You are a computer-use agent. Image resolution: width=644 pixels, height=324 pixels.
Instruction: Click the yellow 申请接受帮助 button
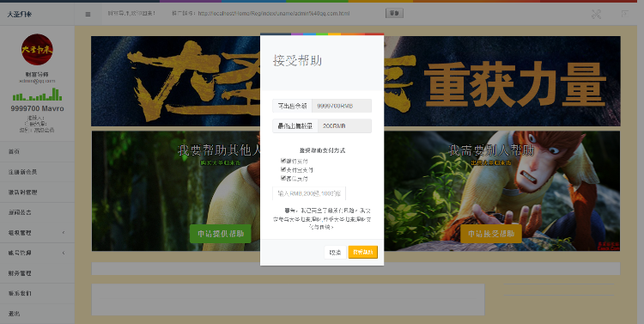point(491,234)
